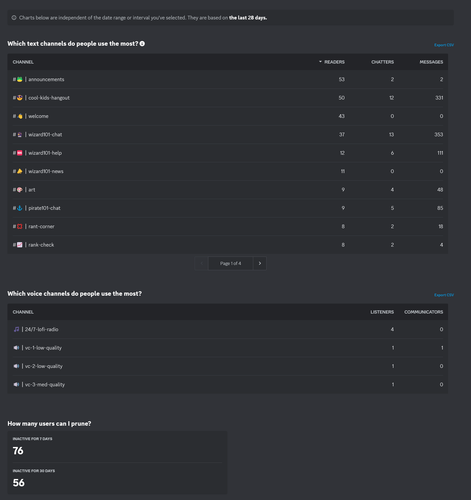
Task: Sort the table by the Chatters column
Action: pos(382,62)
